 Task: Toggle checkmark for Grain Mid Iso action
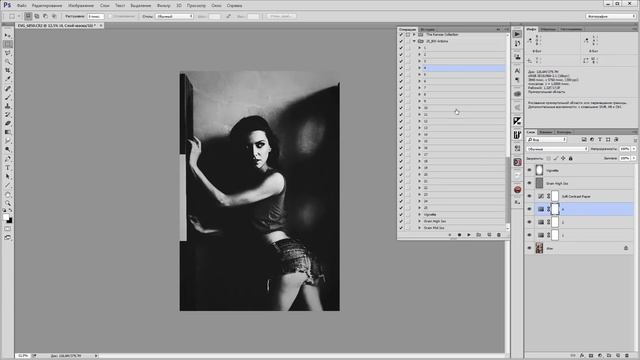pos(401,228)
